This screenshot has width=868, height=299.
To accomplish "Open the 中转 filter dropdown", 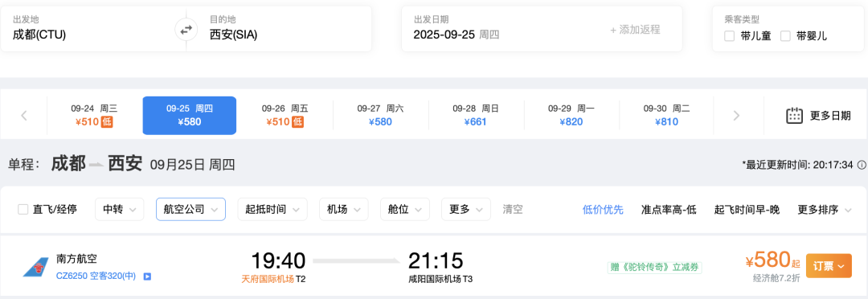I will tap(120, 209).
